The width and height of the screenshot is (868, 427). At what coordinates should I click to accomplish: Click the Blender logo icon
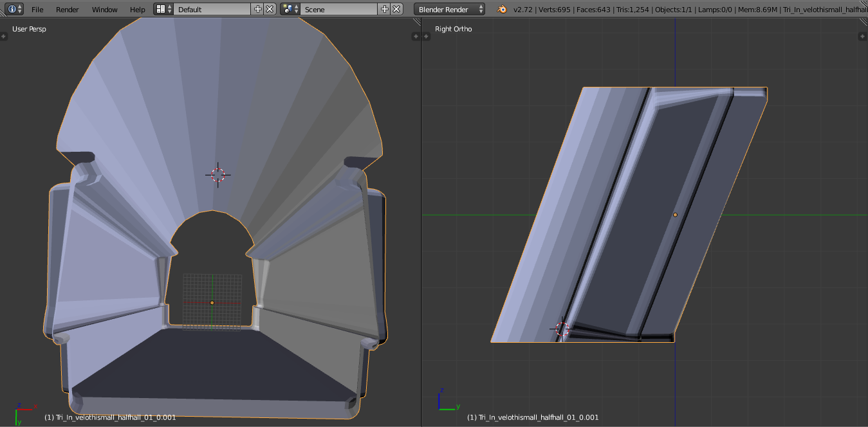pyautogui.click(x=501, y=10)
